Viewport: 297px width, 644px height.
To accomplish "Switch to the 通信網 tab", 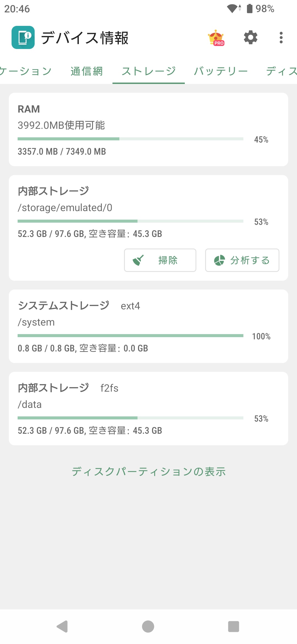I will [x=87, y=71].
